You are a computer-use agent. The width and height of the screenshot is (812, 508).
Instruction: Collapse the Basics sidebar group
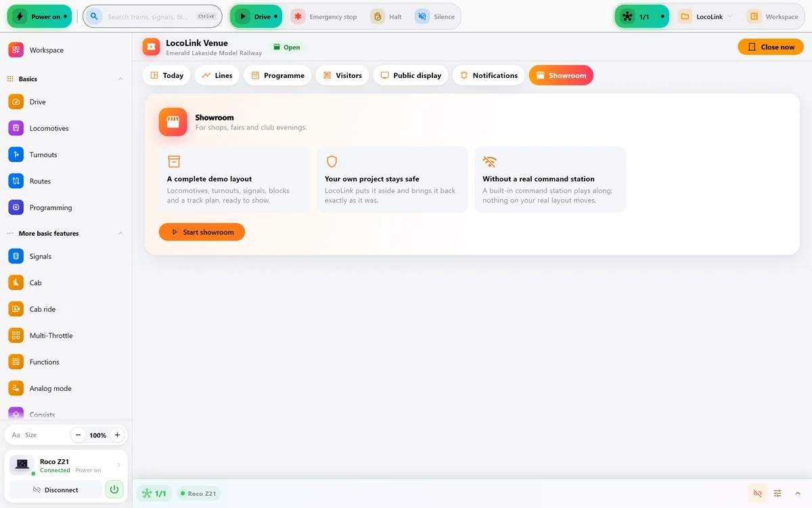point(120,79)
